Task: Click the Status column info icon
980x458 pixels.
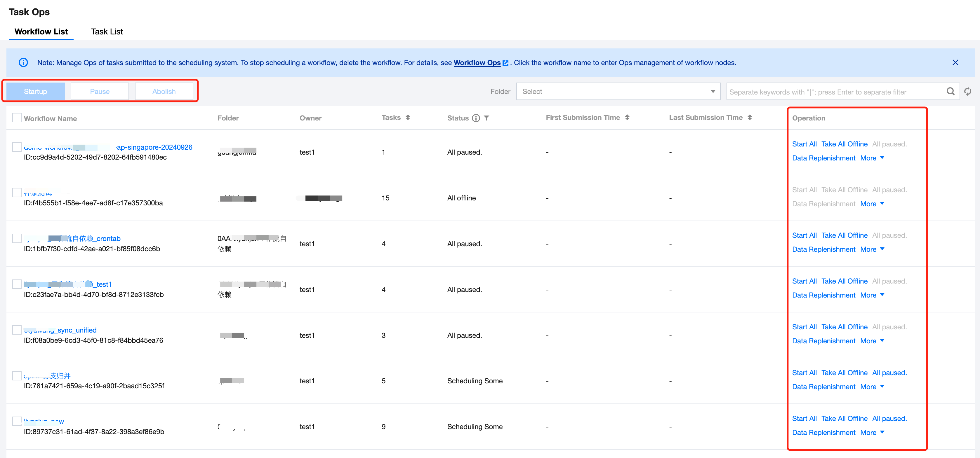Action: (475, 118)
